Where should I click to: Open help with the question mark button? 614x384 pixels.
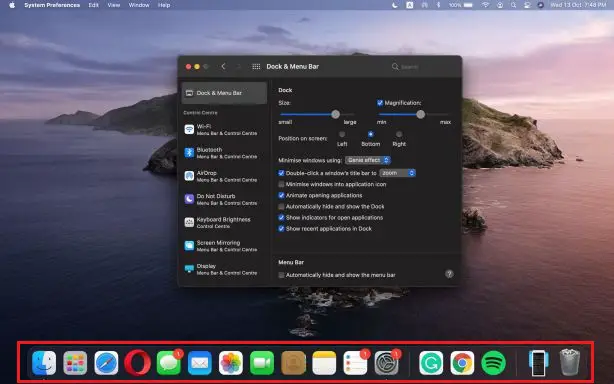tap(449, 274)
